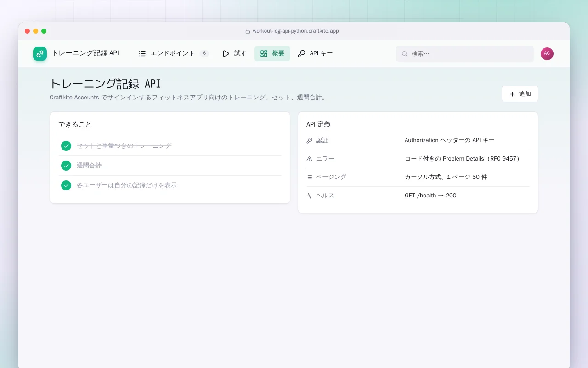The height and width of the screenshot is (368, 588).
Task: Uncheck 各ユーザーは自分の記録だけを表示 item
Action: click(66, 185)
